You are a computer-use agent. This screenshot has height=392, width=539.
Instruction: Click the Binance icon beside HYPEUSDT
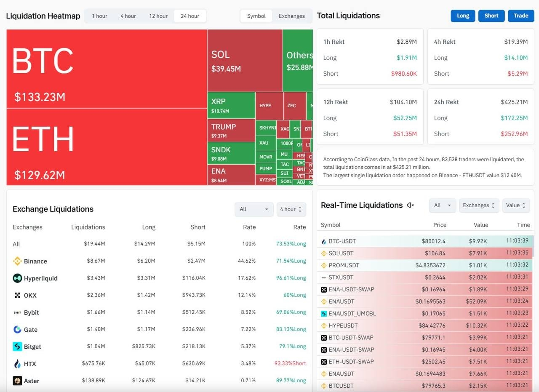(x=324, y=325)
